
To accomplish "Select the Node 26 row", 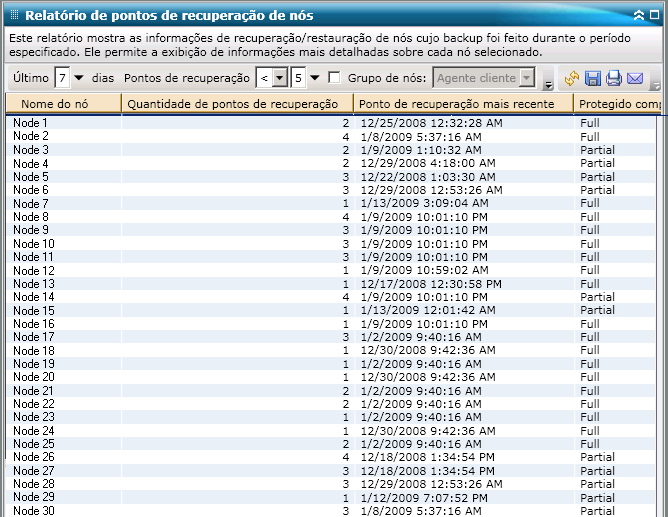I will coord(331,457).
